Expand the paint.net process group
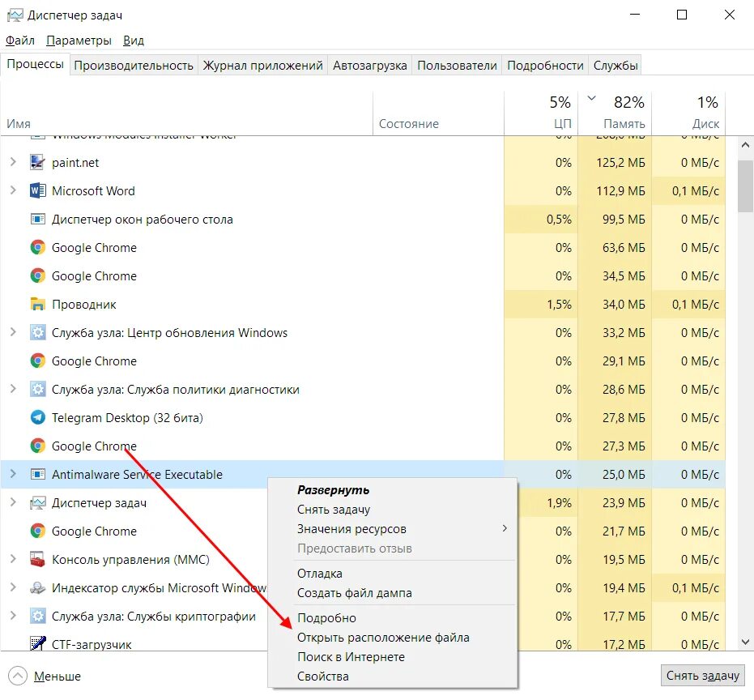The image size is (754, 700). point(12,163)
